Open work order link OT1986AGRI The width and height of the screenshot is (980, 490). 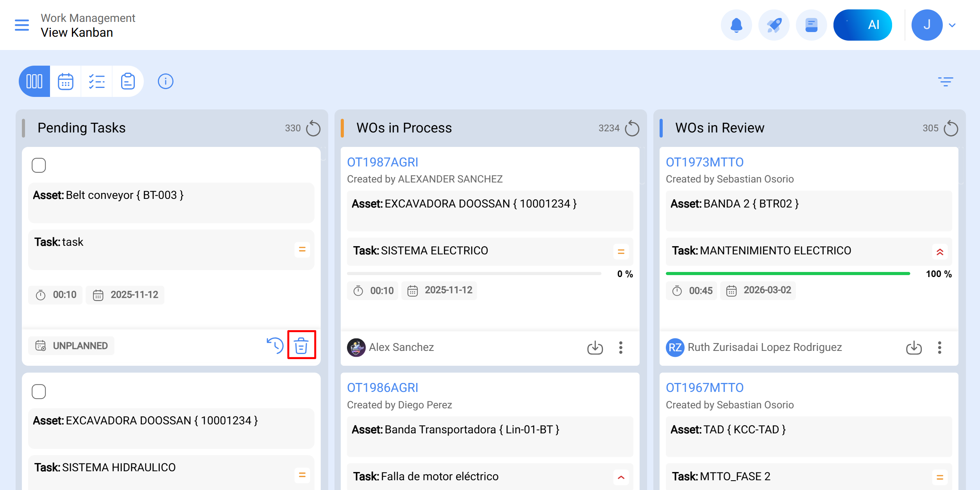(x=383, y=388)
